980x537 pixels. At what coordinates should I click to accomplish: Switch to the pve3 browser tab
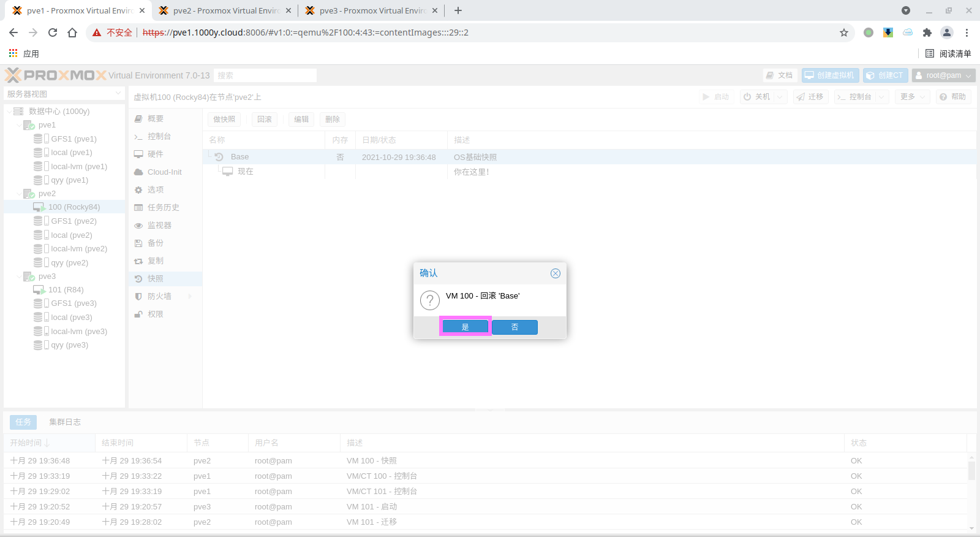pyautogui.click(x=371, y=10)
